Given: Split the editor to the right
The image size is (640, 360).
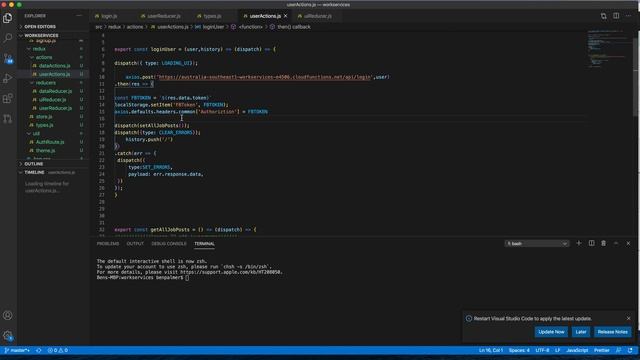Looking at the screenshot, I should tap(616, 16).
